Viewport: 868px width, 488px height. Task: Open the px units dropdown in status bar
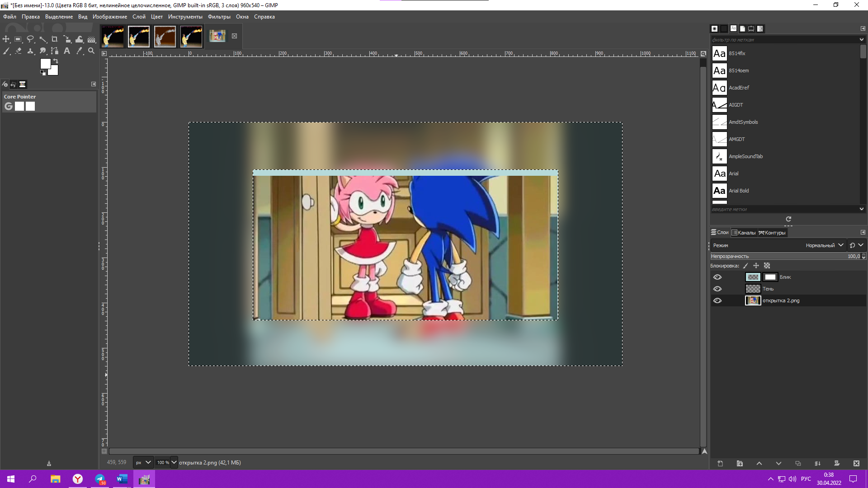pyautogui.click(x=143, y=462)
